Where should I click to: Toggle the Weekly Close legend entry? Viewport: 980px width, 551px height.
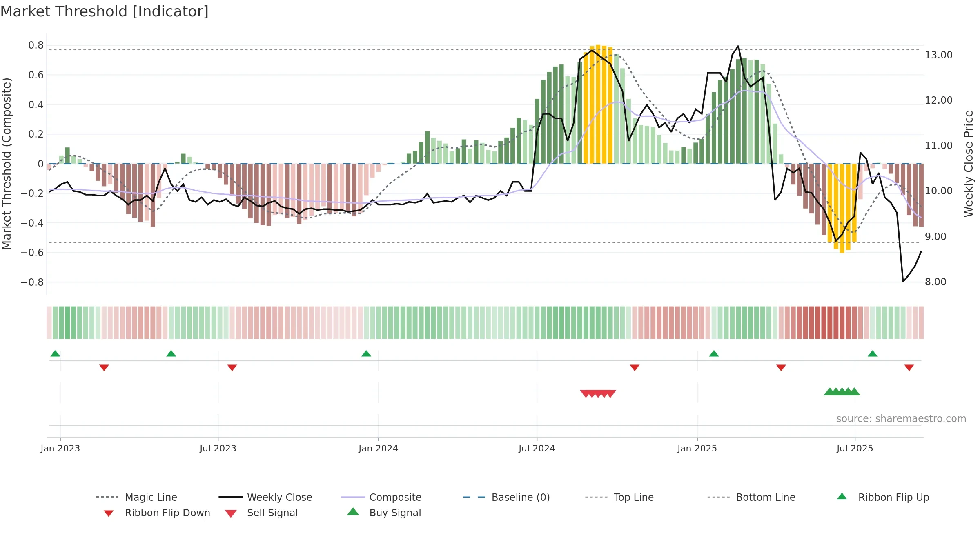pyautogui.click(x=265, y=497)
